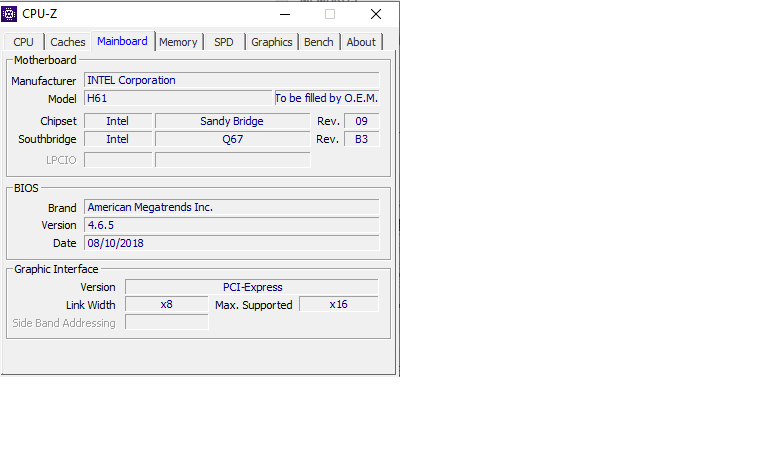Screen dimensions: 768x460
Task: Click BIOS Version field 4.6.5
Action: 232,225
